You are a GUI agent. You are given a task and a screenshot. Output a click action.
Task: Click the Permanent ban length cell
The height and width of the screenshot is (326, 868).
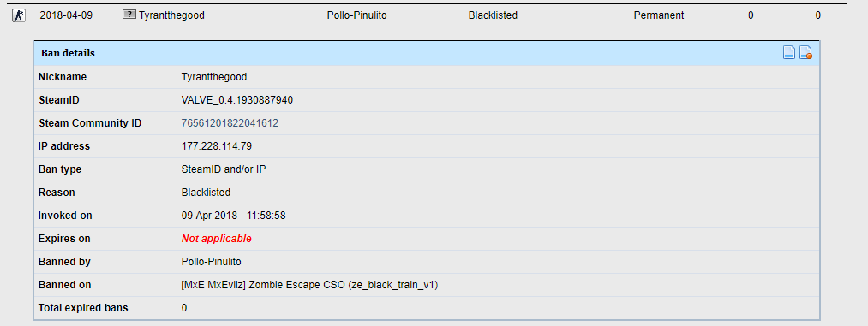pos(659,15)
